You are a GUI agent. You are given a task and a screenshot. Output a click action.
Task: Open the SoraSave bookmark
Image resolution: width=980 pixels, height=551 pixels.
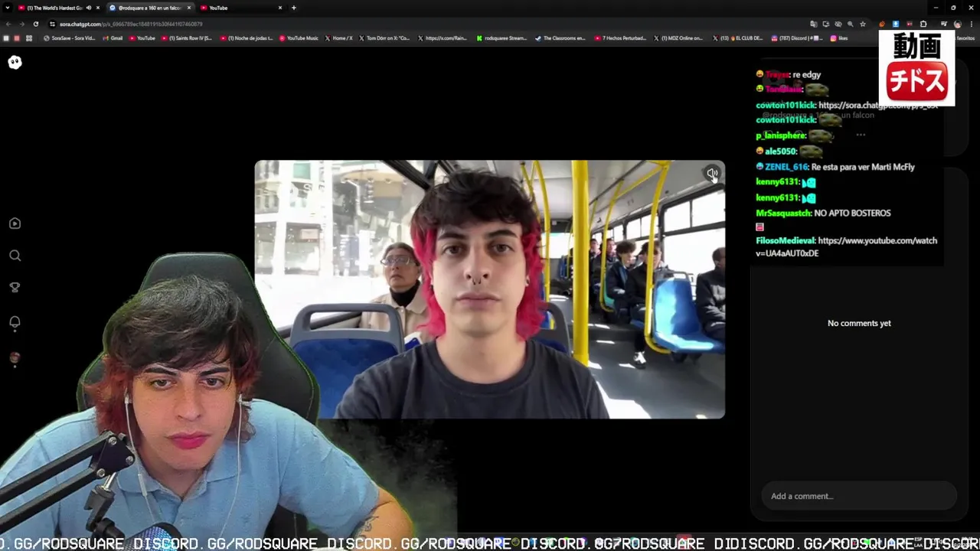(70, 38)
